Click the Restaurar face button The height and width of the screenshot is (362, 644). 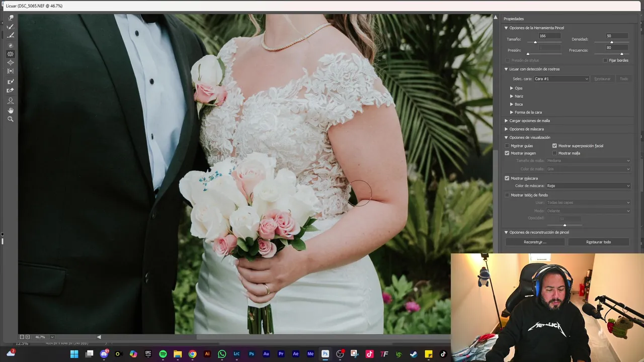click(x=602, y=79)
